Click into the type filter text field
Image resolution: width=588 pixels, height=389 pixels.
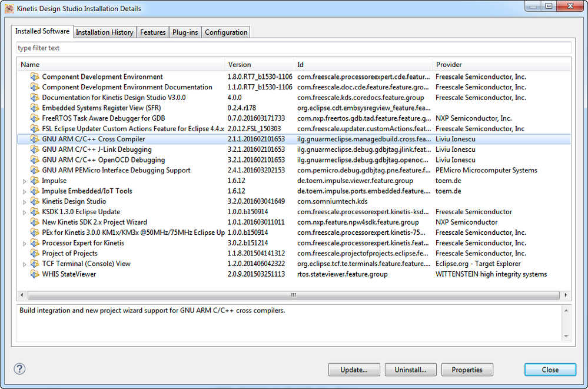pos(294,48)
